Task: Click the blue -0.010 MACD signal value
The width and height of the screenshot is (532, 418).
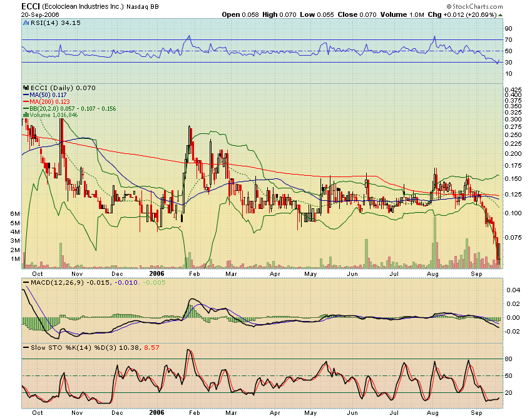Action: (x=126, y=283)
